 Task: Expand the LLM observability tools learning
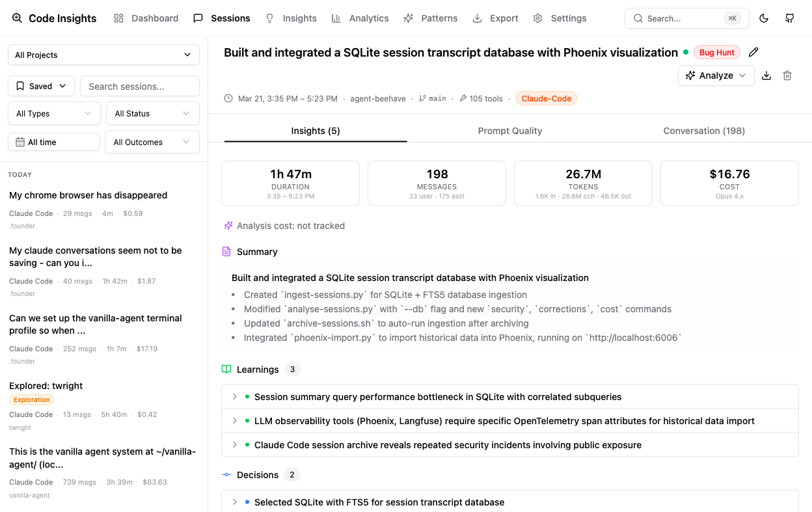510,421
